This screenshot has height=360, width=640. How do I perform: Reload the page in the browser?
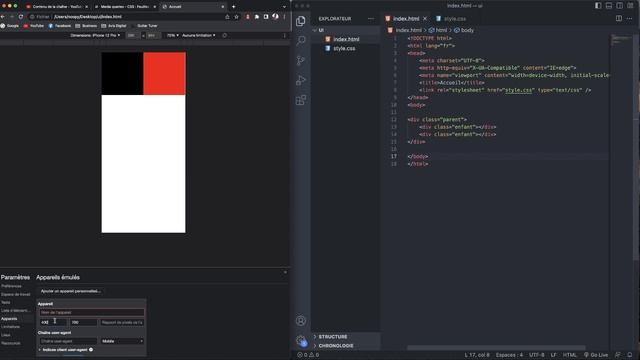pyautogui.click(x=20, y=17)
